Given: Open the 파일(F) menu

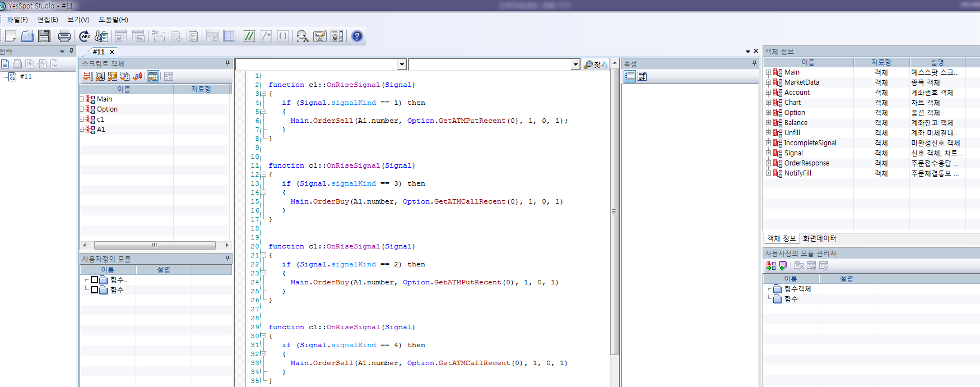Looking at the screenshot, I should click(17, 20).
